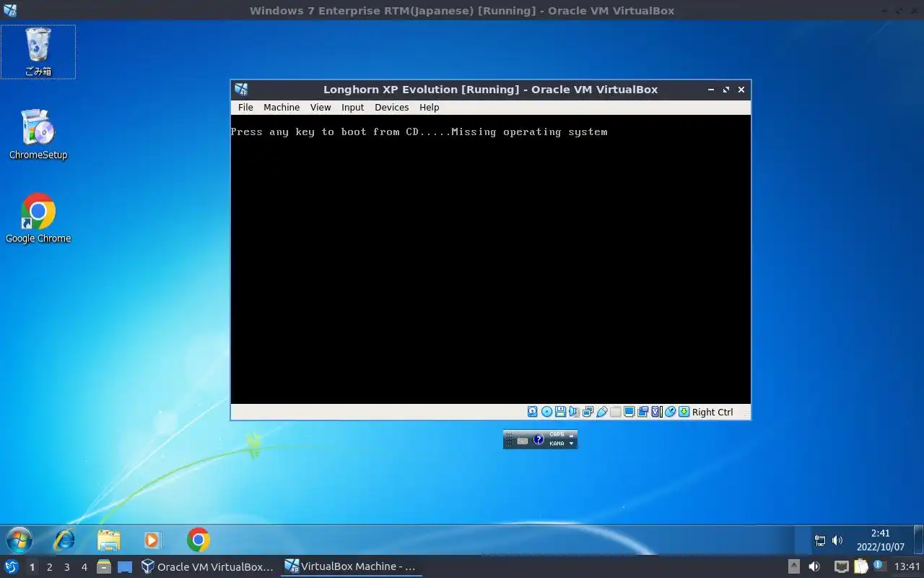Screen dimensions: 924x578
Task: Click the shared folders status icon
Action: click(x=615, y=412)
